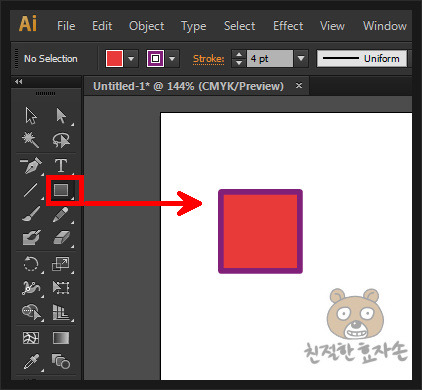Increase stroke weight with up stepper
The image size is (422, 390).
click(x=239, y=55)
